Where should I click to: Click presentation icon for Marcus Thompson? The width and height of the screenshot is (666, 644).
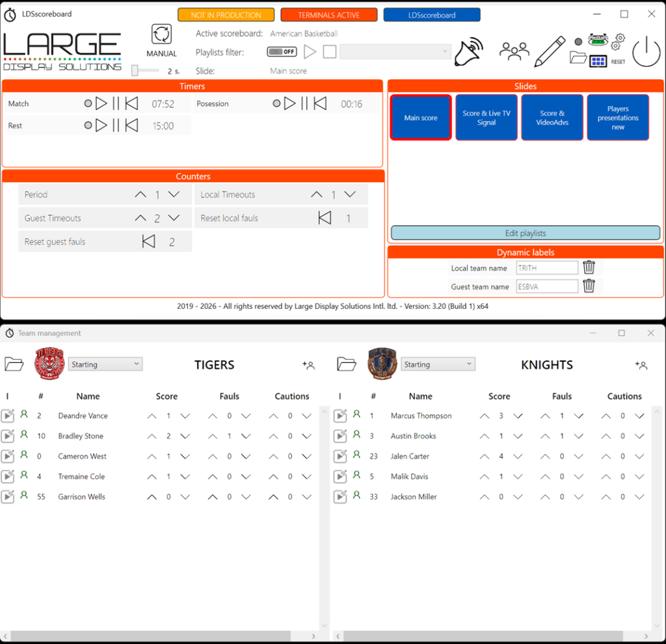340,416
